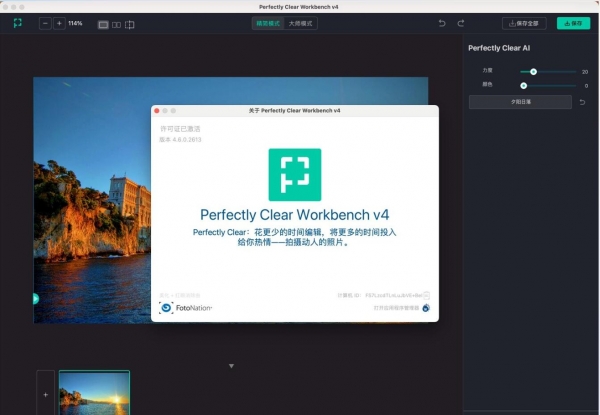
Task: Open the 114% zoom level readout
Action: (75, 23)
